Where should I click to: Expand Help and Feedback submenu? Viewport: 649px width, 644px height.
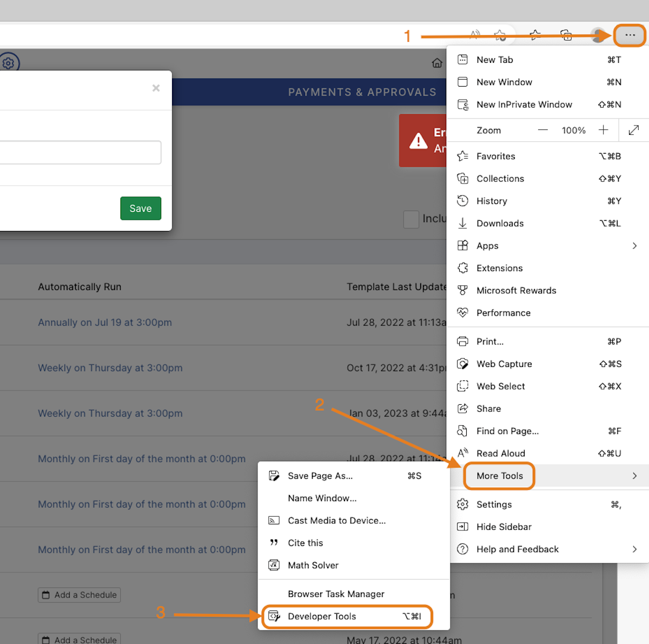tap(548, 549)
